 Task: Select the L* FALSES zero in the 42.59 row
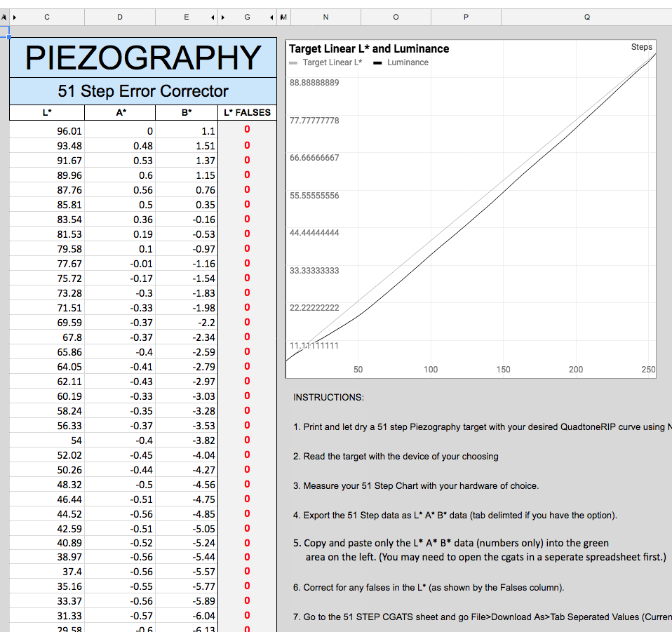click(248, 528)
